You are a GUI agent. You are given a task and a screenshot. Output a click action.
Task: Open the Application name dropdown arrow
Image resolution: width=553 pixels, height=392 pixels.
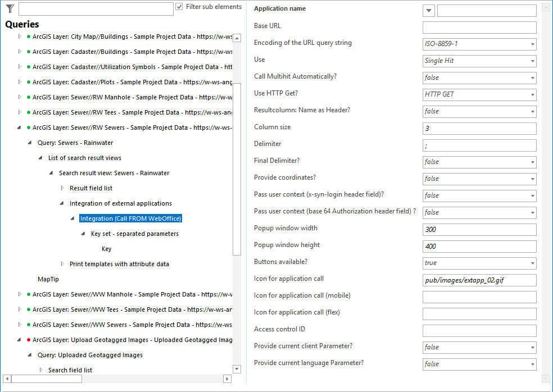pyautogui.click(x=429, y=10)
